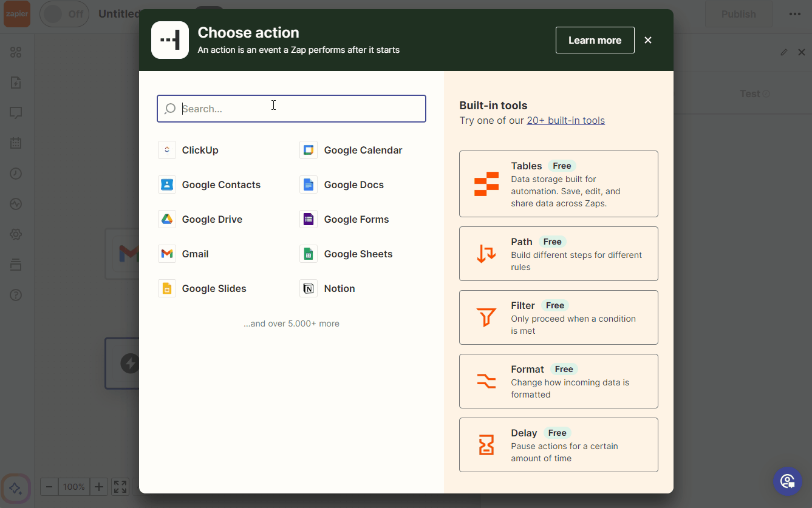Image resolution: width=812 pixels, height=508 pixels.
Task: Pick the Google Contacts app icon
Action: (167, 185)
